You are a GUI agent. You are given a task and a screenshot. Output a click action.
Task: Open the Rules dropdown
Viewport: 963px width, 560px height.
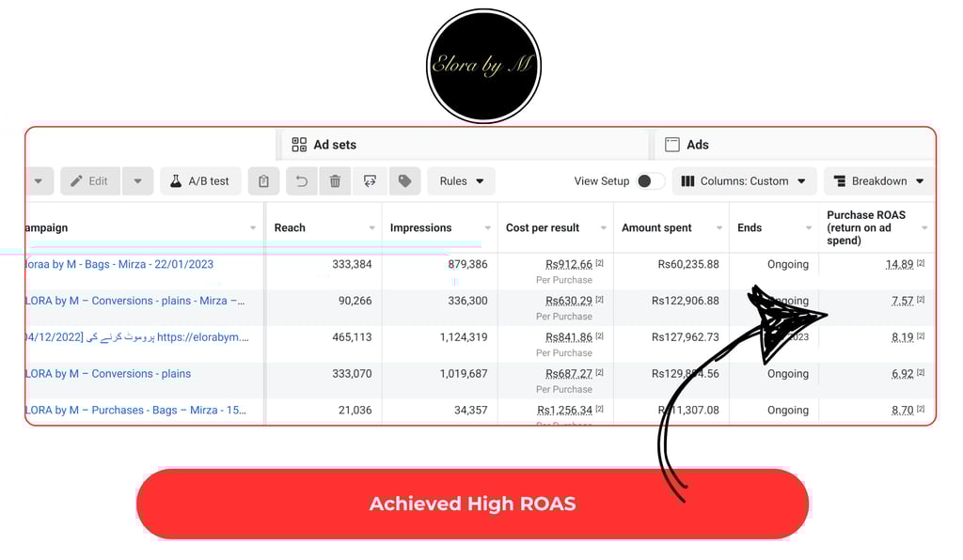461,181
